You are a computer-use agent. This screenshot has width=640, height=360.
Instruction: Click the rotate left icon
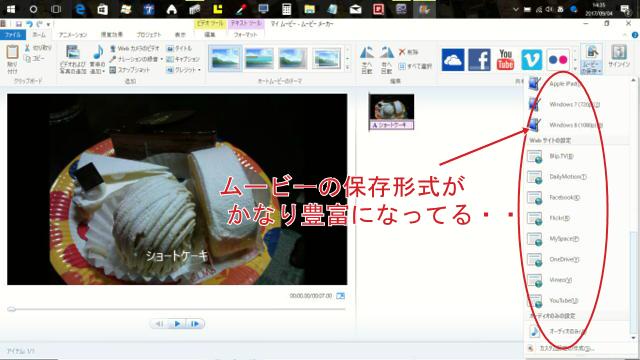pyautogui.click(x=367, y=53)
